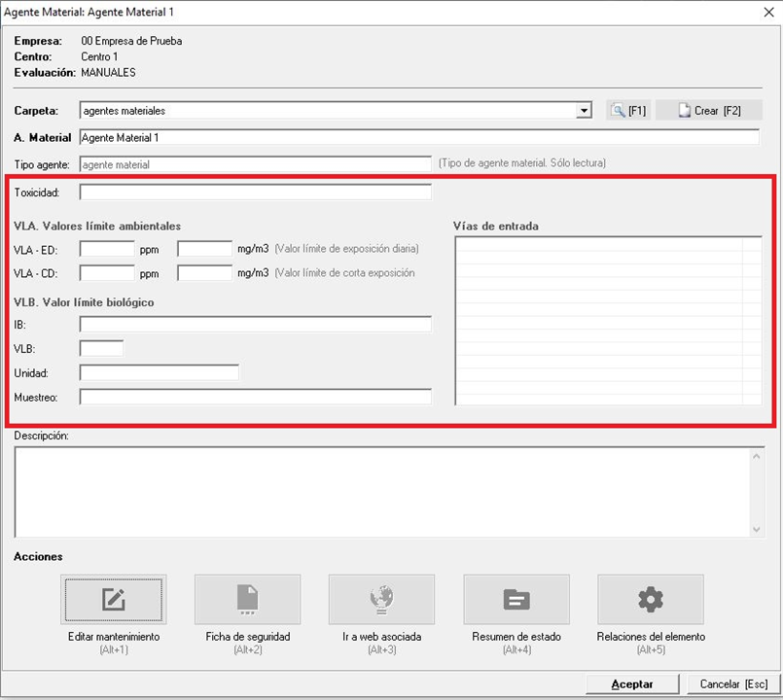The image size is (783, 700).
Task: Click the VLA - CD mg/m3 field
Action: click(x=204, y=273)
